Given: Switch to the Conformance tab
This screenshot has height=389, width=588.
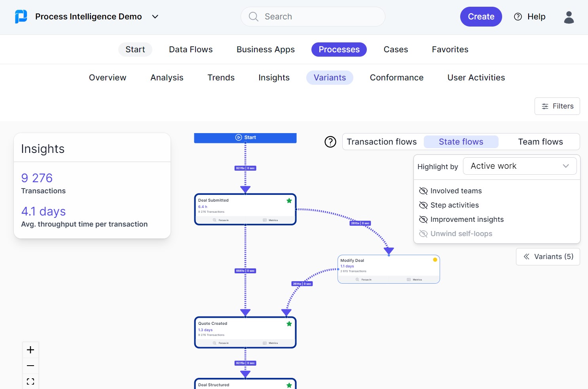Looking at the screenshot, I should [x=396, y=78].
